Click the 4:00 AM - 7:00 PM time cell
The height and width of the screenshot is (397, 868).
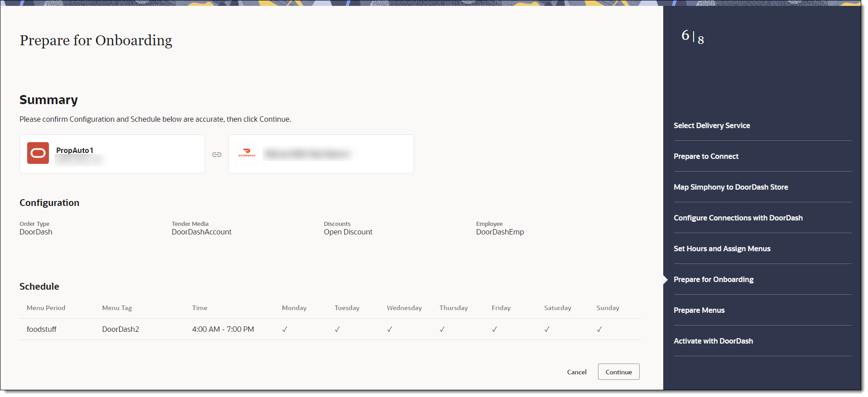tap(223, 329)
